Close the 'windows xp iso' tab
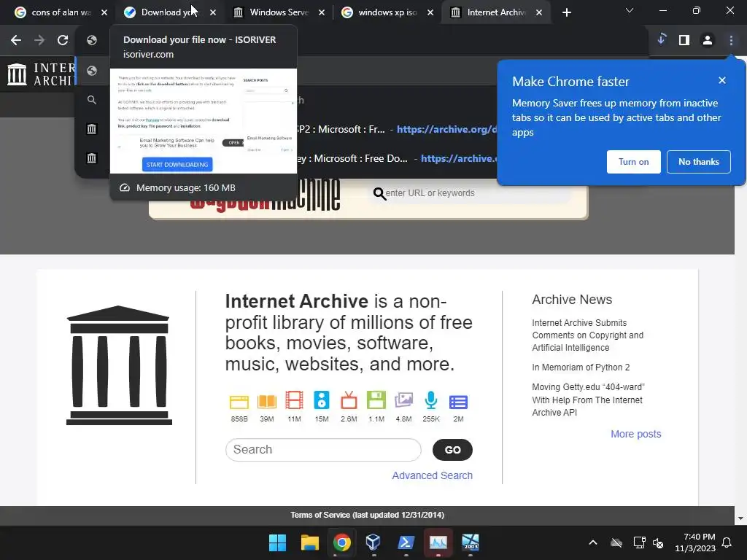Screen dimensions: 747x560 coord(430,12)
